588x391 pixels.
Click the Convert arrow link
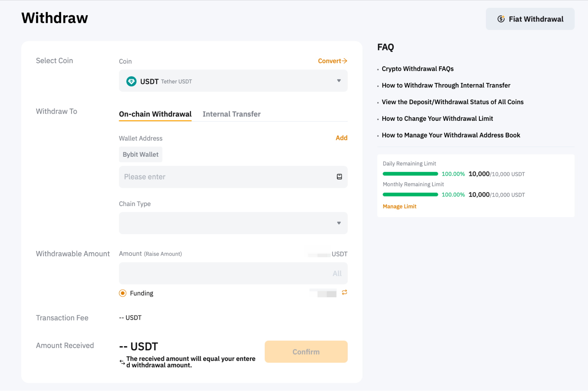point(332,61)
